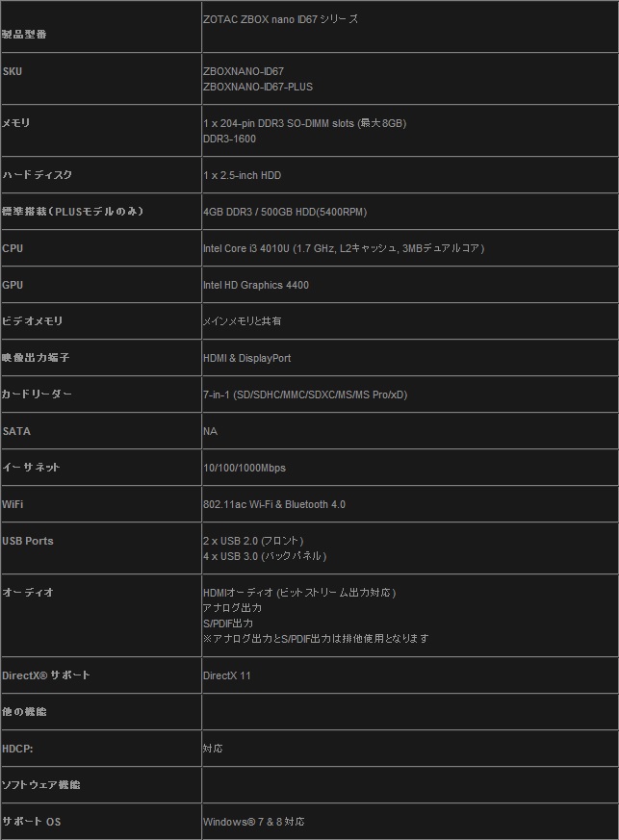Click the GPU row label
Image resolution: width=619 pixels, height=840 pixels.
[x=13, y=285]
